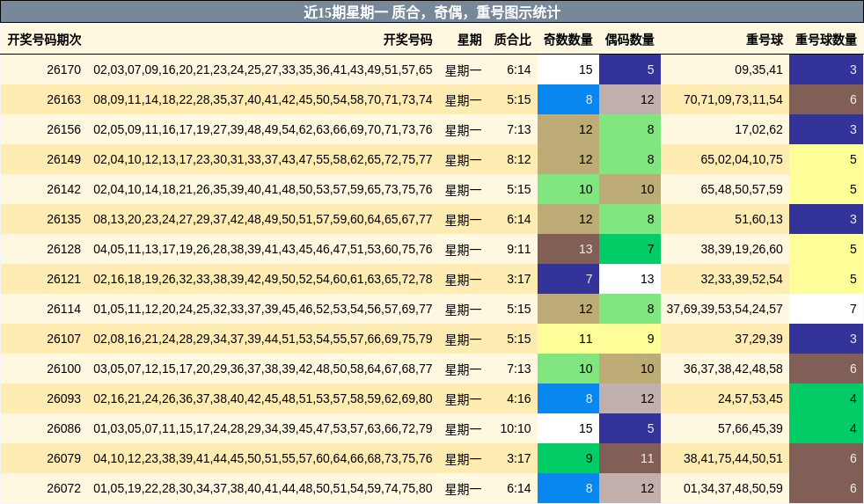Select draw period 26128

64,249
